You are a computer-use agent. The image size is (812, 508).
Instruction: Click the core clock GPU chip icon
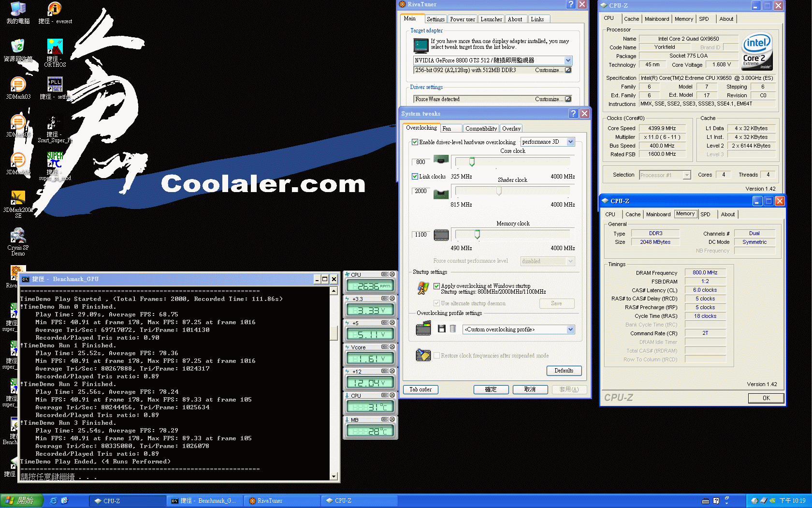pyautogui.click(x=441, y=160)
